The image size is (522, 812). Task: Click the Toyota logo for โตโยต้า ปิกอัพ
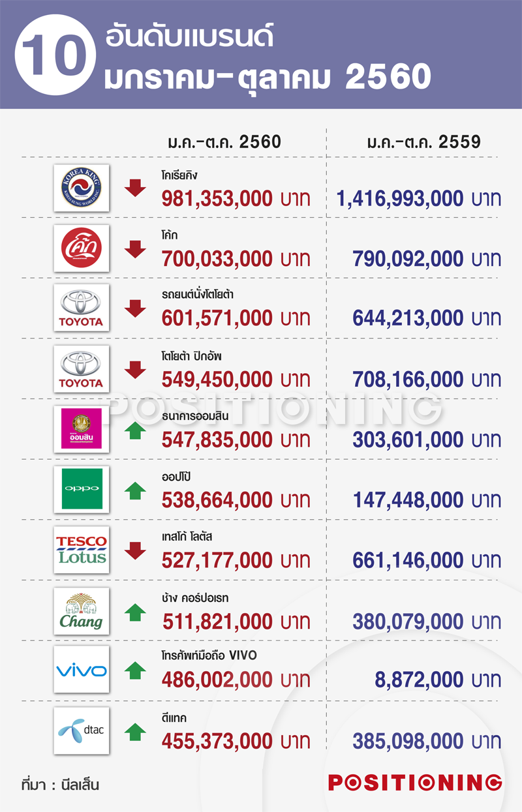point(82,368)
